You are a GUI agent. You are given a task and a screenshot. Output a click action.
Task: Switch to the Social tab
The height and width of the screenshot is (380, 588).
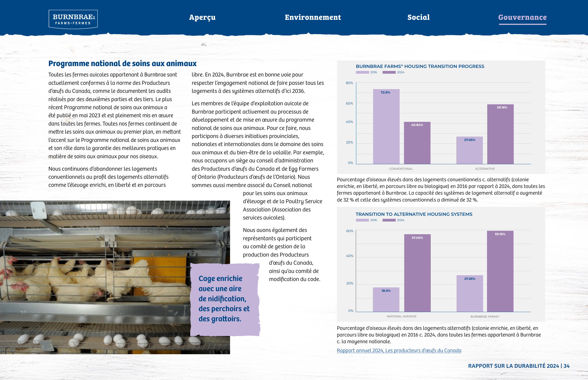[419, 17]
